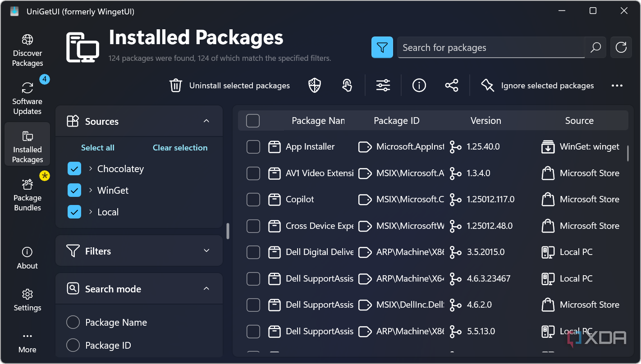Open the Settings page
The image size is (641, 364).
pyautogui.click(x=27, y=300)
